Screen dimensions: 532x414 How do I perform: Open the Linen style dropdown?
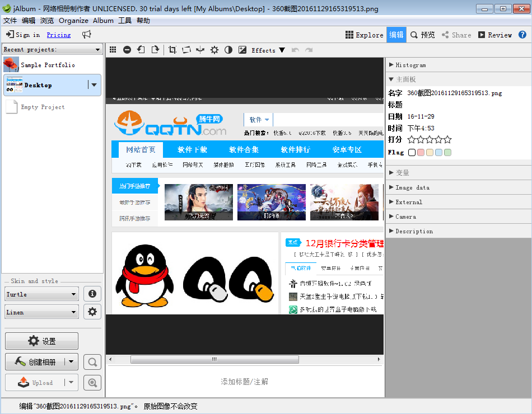click(42, 312)
